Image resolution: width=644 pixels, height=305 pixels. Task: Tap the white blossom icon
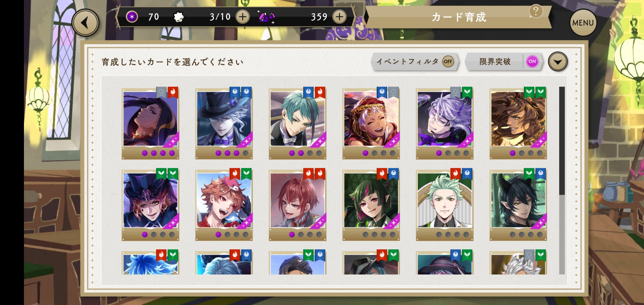[x=179, y=17]
